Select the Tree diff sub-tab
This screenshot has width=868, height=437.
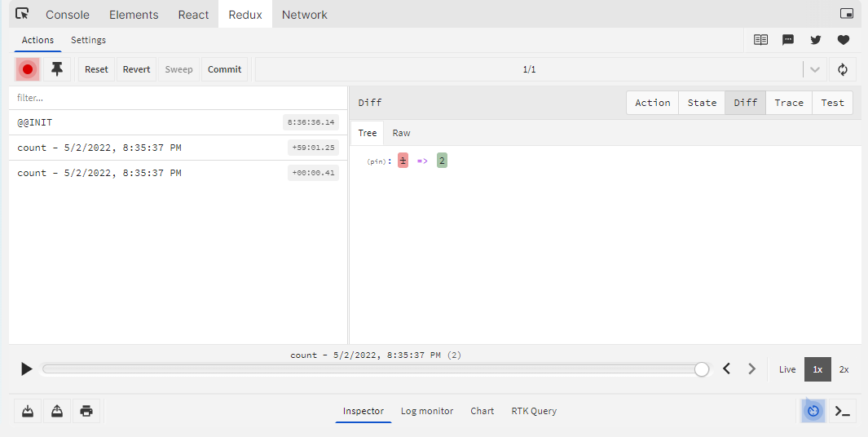point(367,133)
